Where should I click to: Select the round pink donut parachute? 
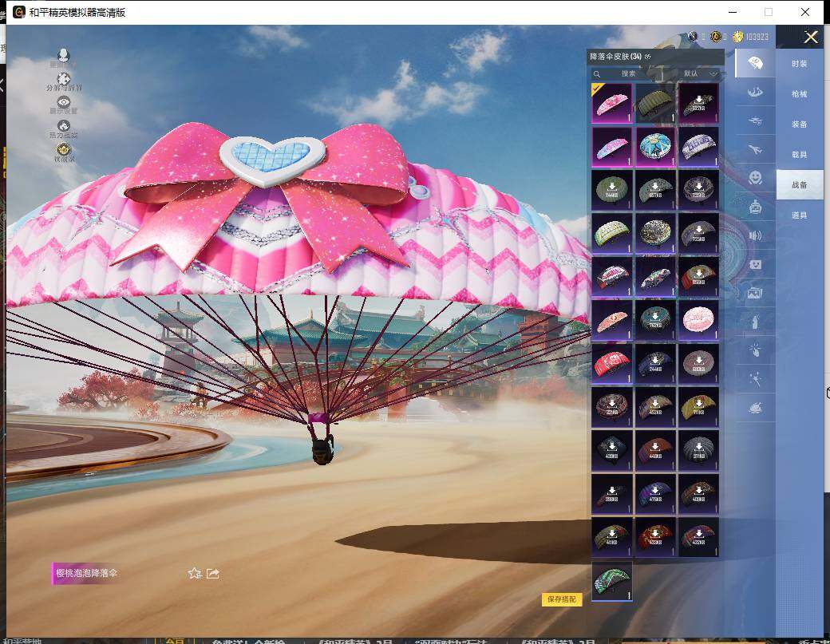[699, 320]
